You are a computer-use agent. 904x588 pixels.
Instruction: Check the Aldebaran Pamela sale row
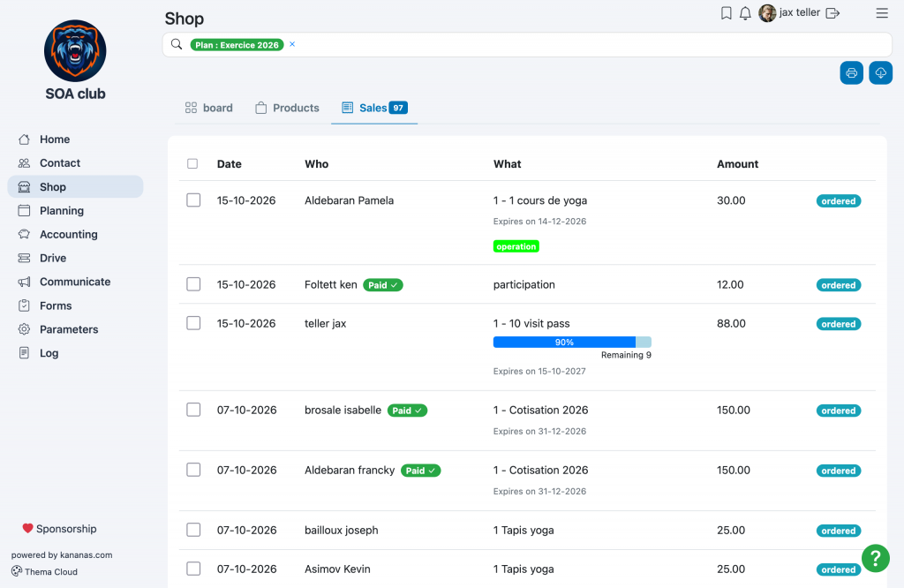tap(193, 200)
